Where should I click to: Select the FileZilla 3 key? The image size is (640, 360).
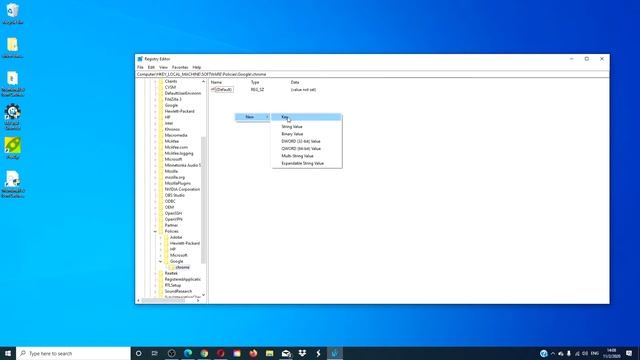pos(173,99)
